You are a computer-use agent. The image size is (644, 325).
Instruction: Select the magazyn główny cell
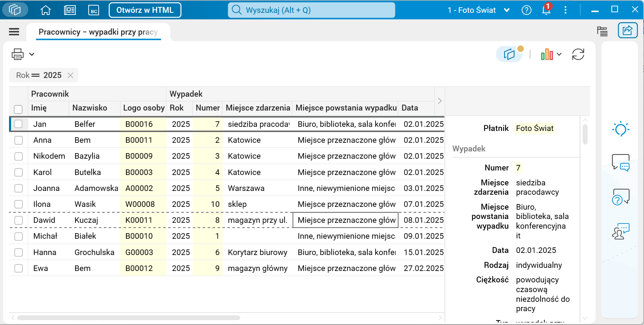click(x=258, y=268)
